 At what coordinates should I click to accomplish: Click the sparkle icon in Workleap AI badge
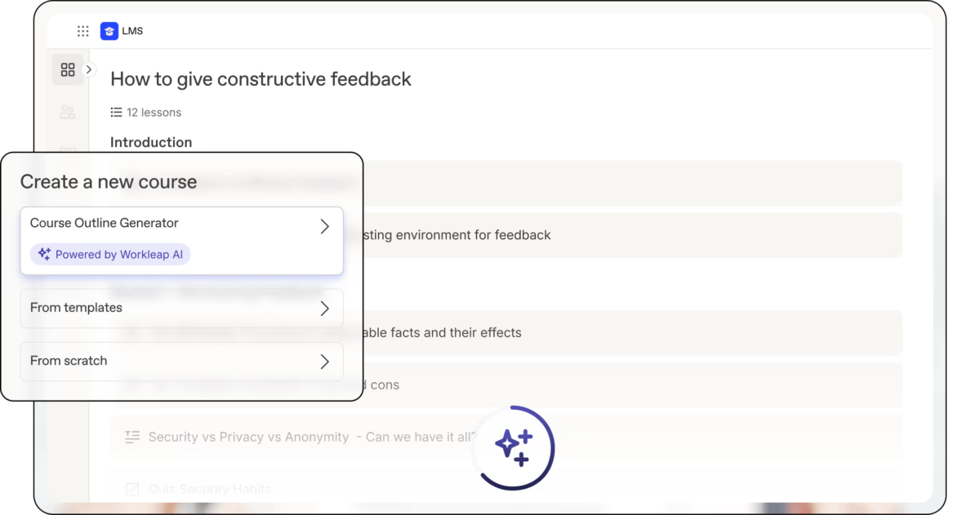point(44,255)
